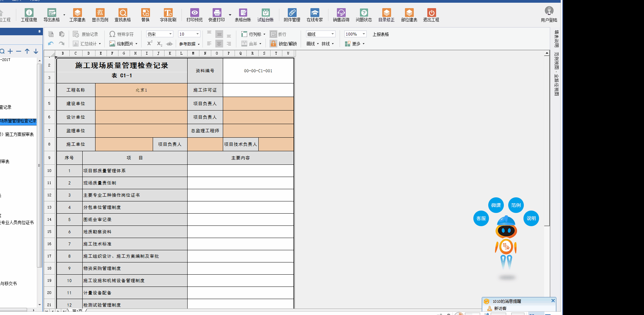This screenshot has height=315, width=644.
Task: Open 工程信息 project info
Action: coord(29,15)
